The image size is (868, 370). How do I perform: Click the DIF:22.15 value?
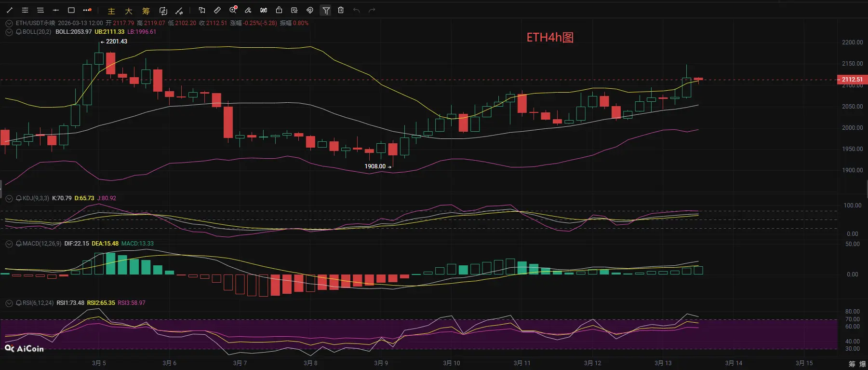(x=77, y=244)
